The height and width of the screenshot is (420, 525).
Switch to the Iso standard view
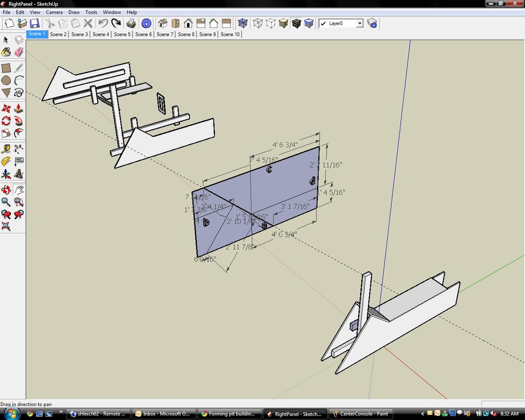click(x=163, y=23)
